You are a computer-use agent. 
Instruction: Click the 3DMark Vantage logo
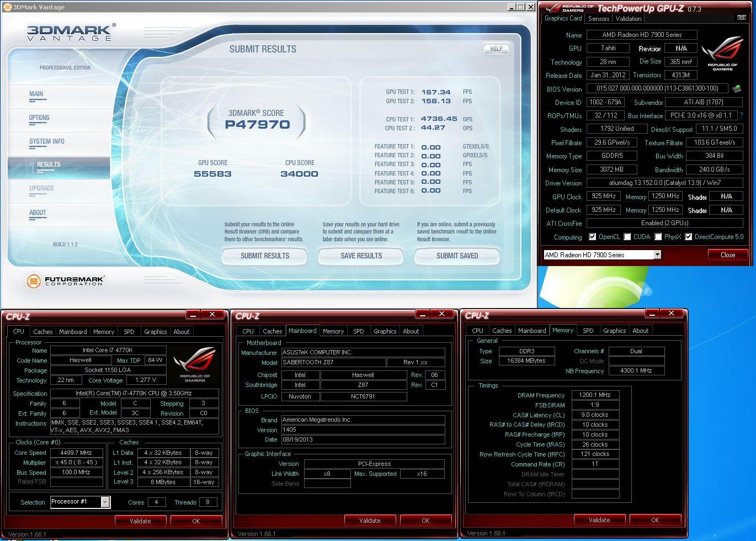tap(71, 33)
